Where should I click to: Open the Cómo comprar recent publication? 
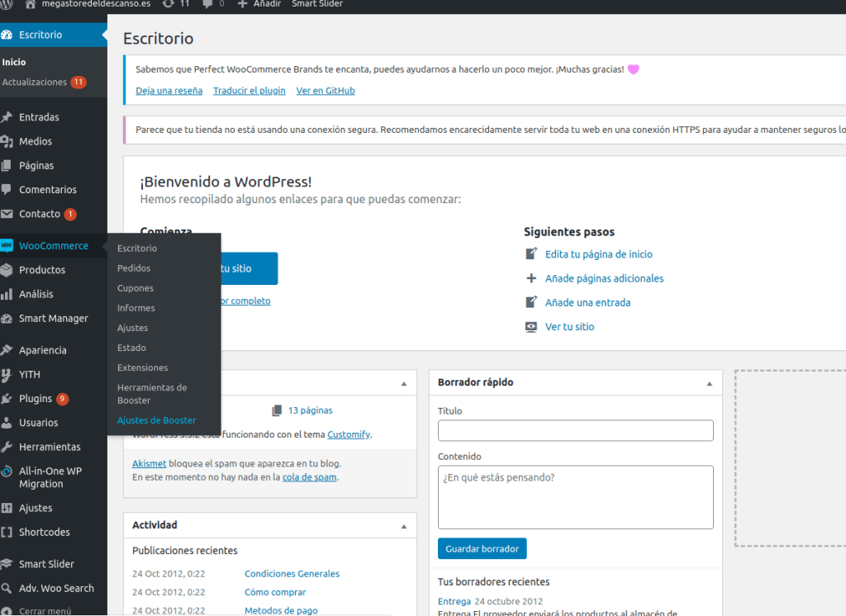(275, 592)
